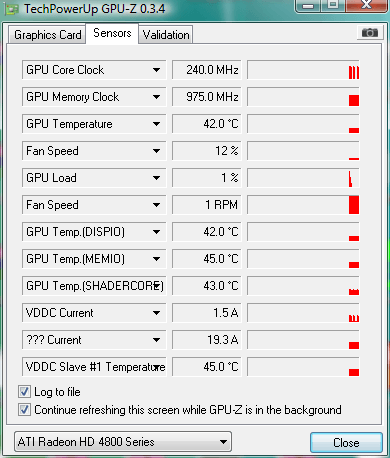Screen dimensions: 390x458
Task: Expand the GPU Memory Clock sensor dropdown
Action: (156, 97)
